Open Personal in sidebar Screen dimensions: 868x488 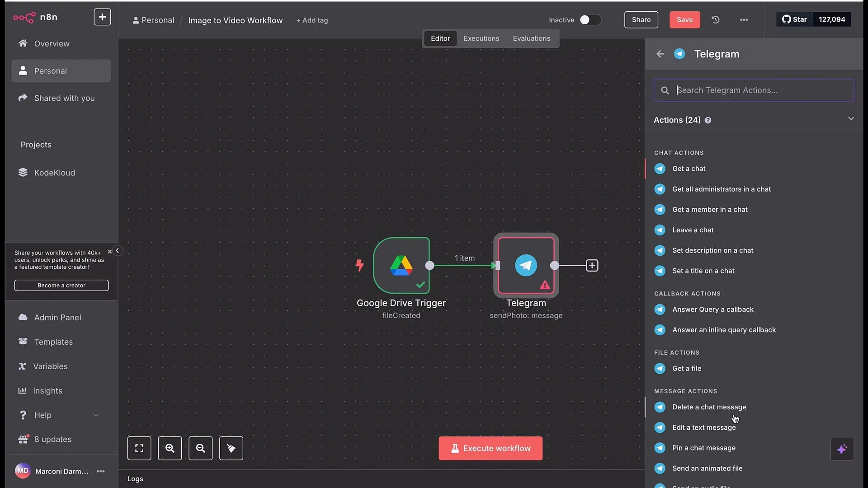pyautogui.click(x=61, y=71)
